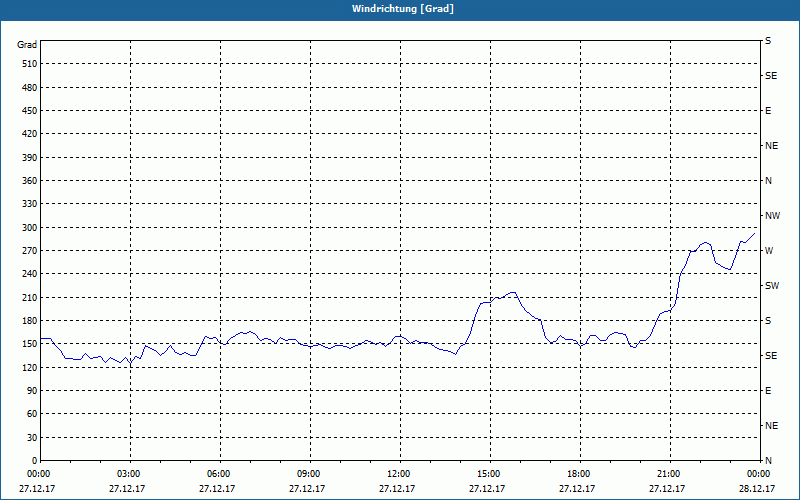Select the 510 value on the y-axis
Image resolution: width=800 pixels, height=500 pixels.
(x=30, y=64)
